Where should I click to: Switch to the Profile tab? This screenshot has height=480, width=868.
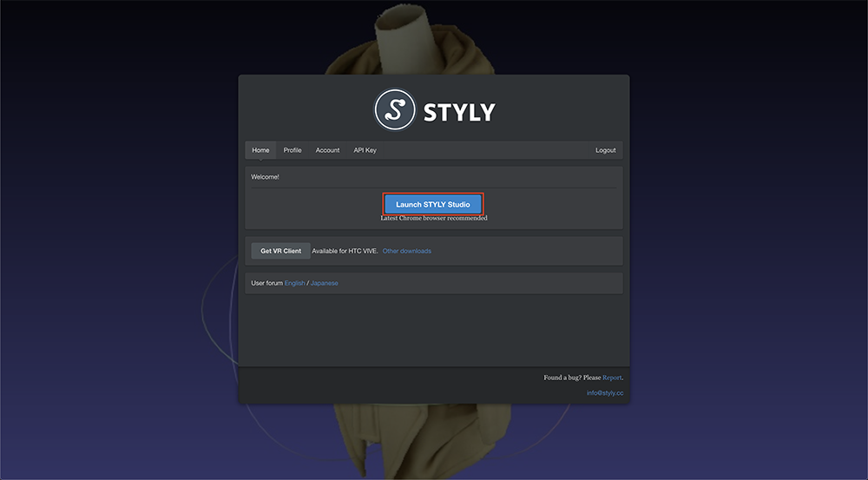293,150
